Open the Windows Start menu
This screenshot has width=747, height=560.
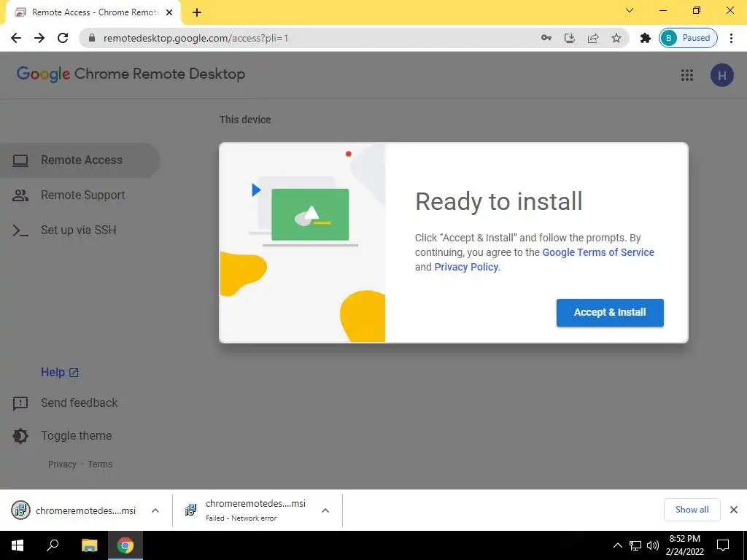coord(18,545)
